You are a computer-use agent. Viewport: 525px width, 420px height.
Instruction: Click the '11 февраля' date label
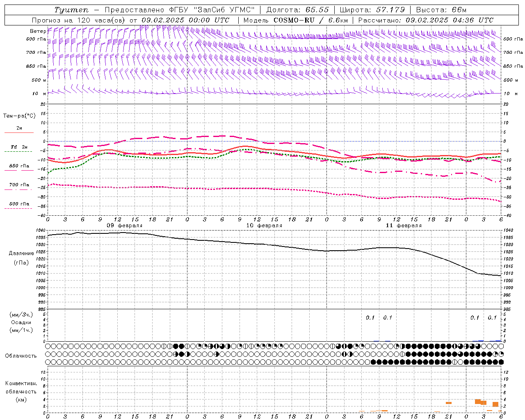[x=404, y=226]
